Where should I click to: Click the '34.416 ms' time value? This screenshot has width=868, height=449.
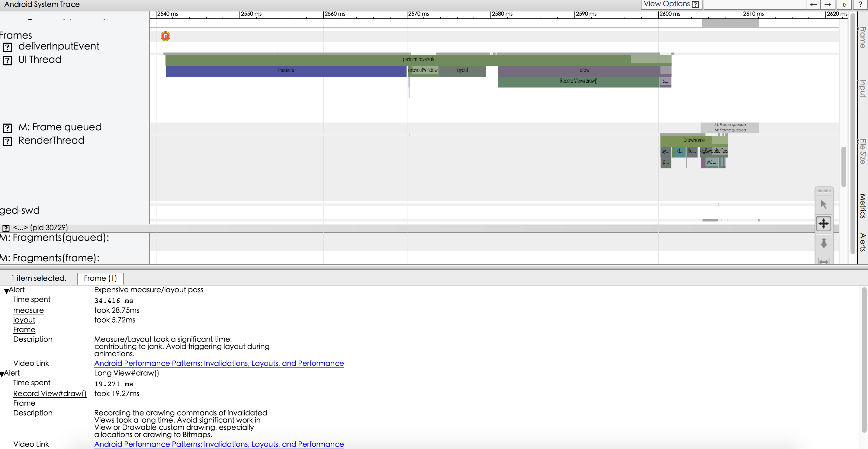pos(114,301)
